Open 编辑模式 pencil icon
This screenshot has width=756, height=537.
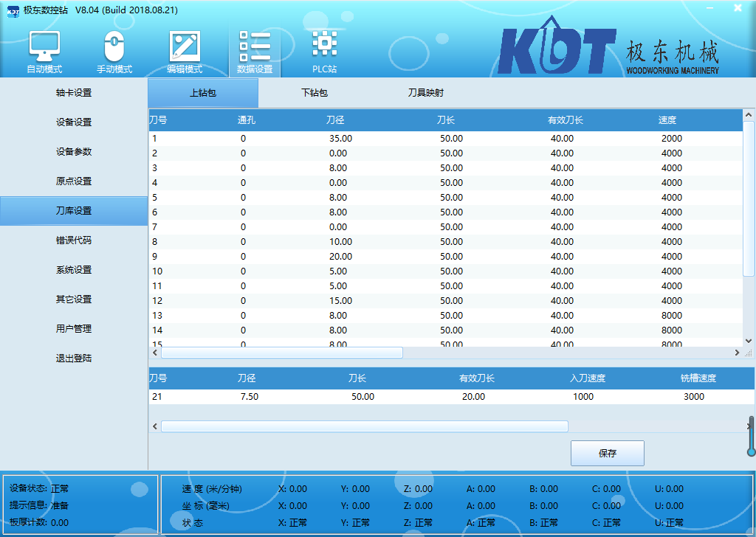point(185,46)
